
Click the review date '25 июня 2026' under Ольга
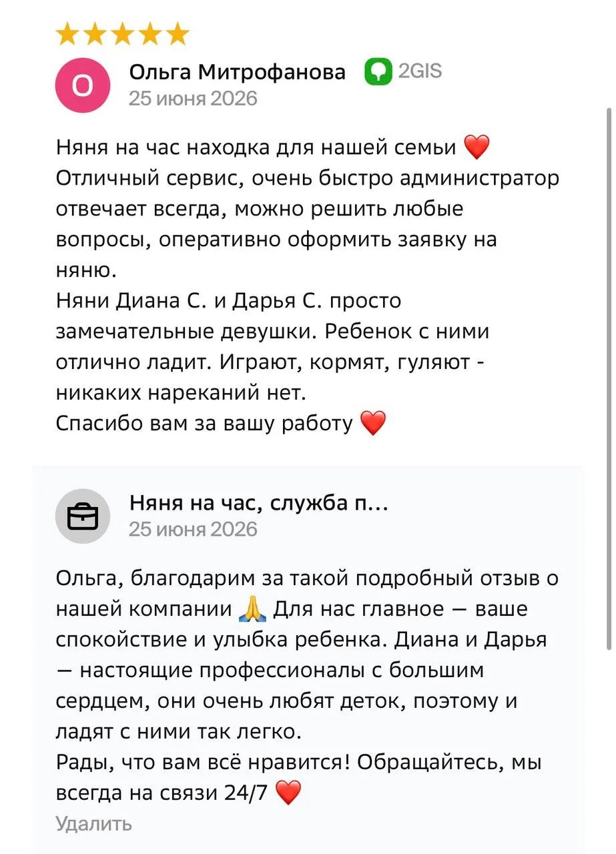(193, 99)
